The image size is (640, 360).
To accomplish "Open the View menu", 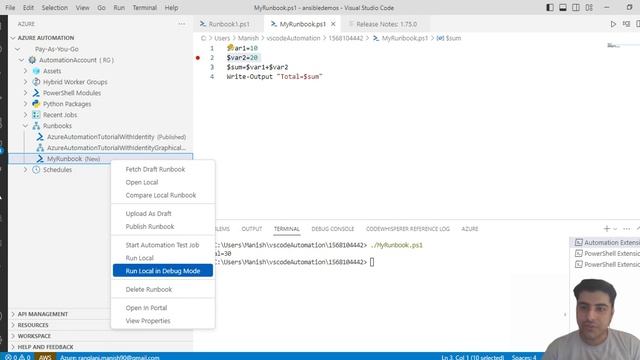I will [82, 8].
